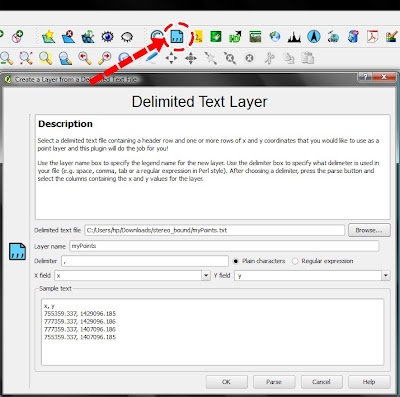Image resolution: width=400 pixels, height=397 pixels.
Task: Click the Parse button
Action: tap(274, 382)
